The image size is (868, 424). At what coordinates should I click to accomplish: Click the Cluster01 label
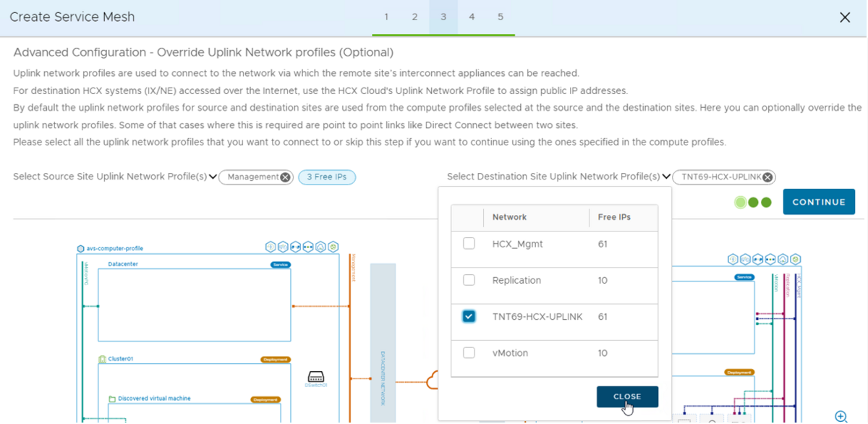[x=122, y=359]
